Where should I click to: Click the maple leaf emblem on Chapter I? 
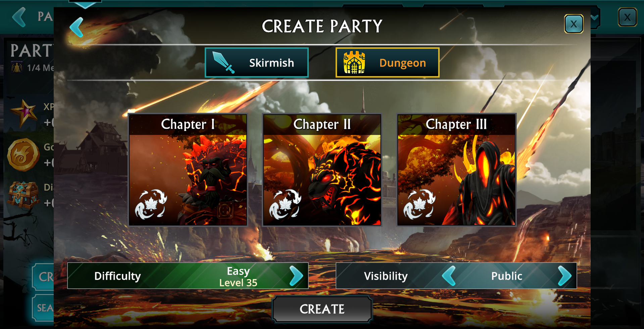coord(151,204)
